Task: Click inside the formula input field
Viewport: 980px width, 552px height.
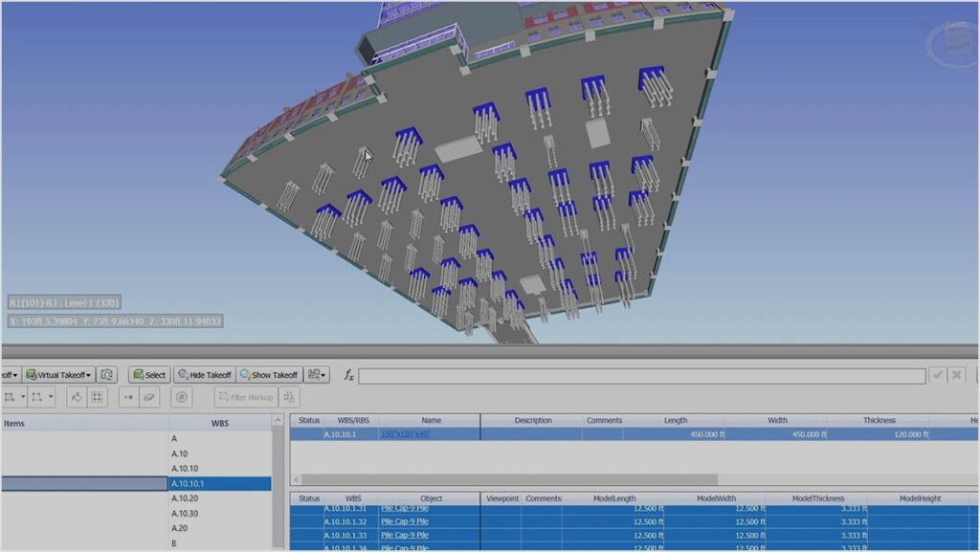Action: 641,376
